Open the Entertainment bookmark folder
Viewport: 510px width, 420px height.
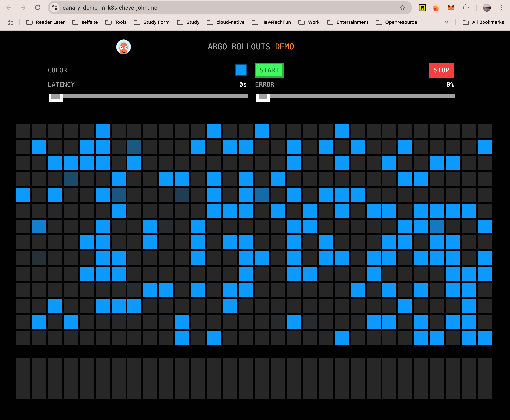tap(347, 22)
